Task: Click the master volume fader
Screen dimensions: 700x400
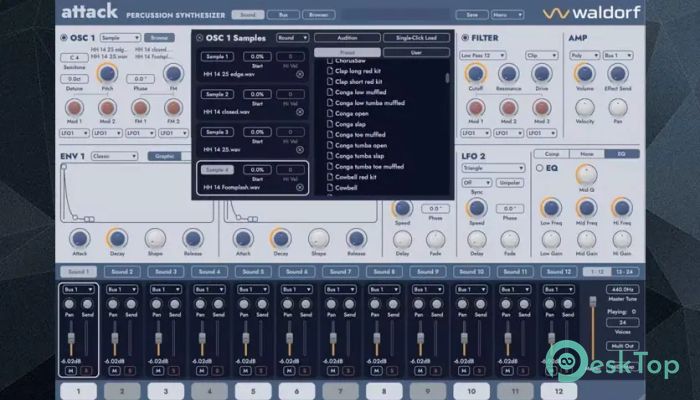Action: pos(593,302)
